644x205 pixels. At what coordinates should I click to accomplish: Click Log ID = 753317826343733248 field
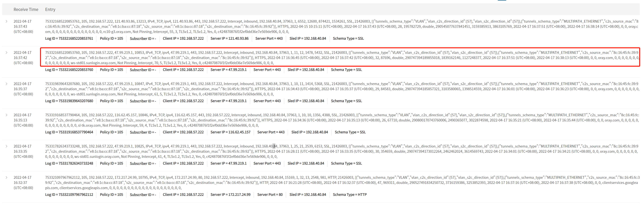coord(69,163)
